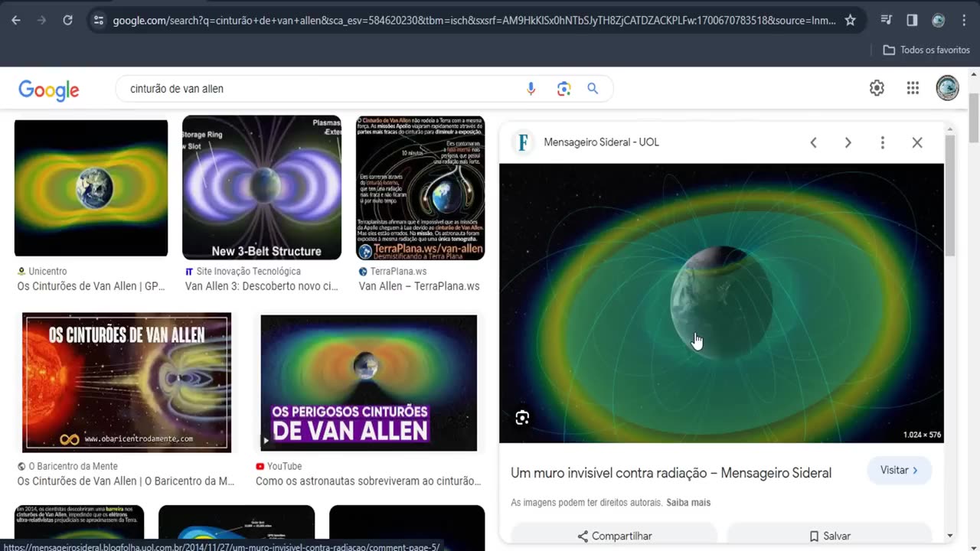Screen dimensions: 980x551
Task: Open New 3-Belt Structure thumbnail
Action: 262,187
